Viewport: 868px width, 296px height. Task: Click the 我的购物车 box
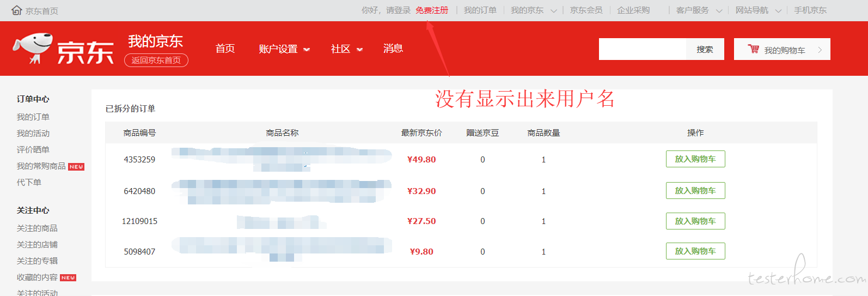point(782,49)
